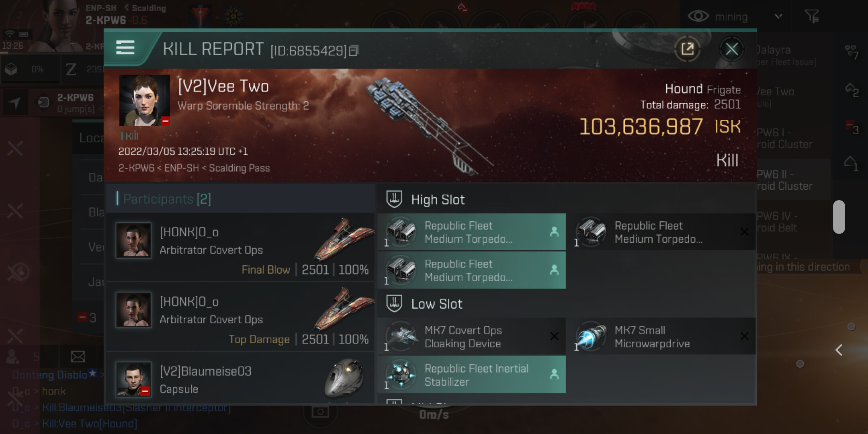
Task: Open the overview filter icon
Action: [812, 16]
